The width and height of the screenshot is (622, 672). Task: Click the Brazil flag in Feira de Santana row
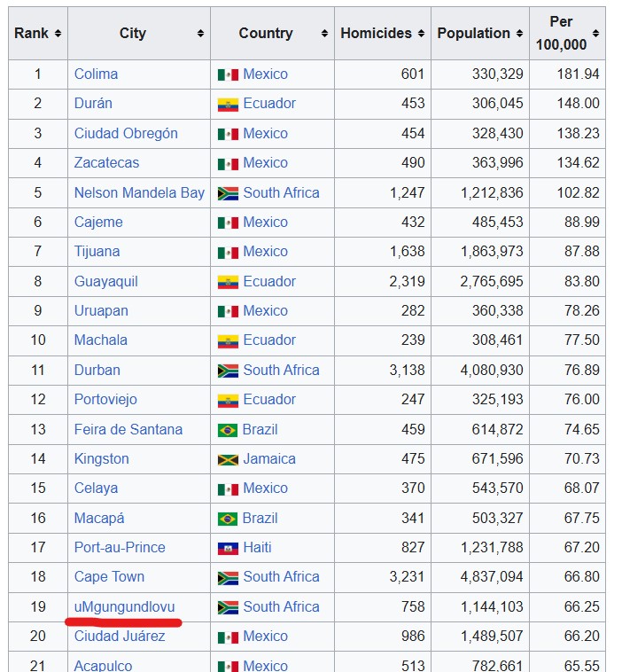[228, 430]
